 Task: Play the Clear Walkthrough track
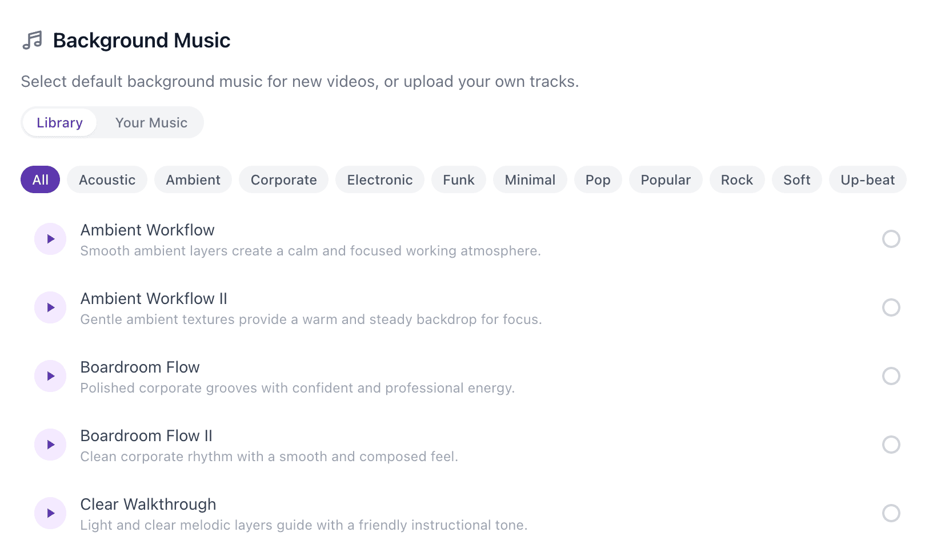[x=50, y=513]
